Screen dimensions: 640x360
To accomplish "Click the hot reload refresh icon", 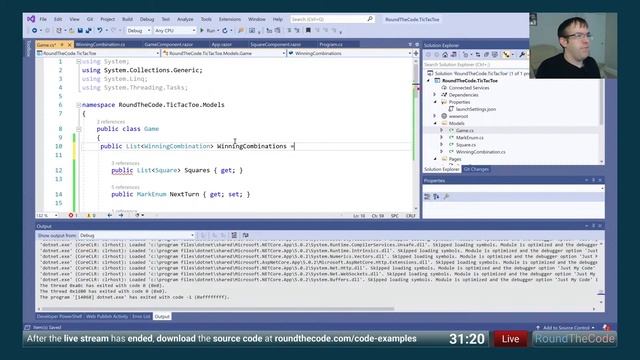I will (x=224, y=31).
